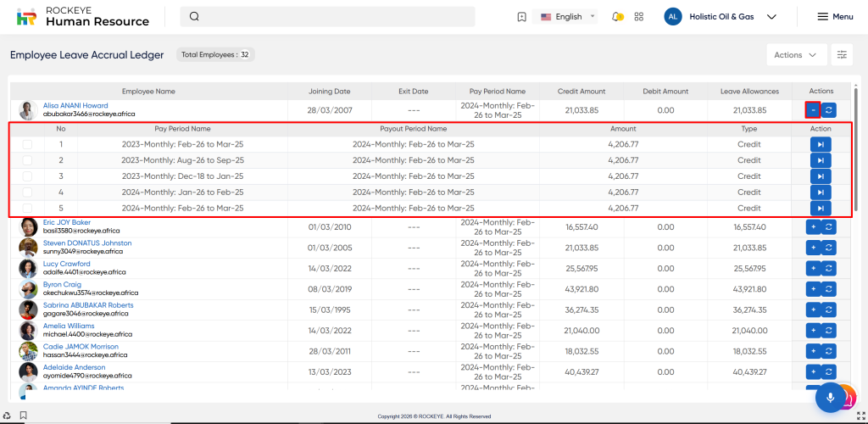Open the hamburger Menu
Screen dimensions: 868x424
click(834, 17)
